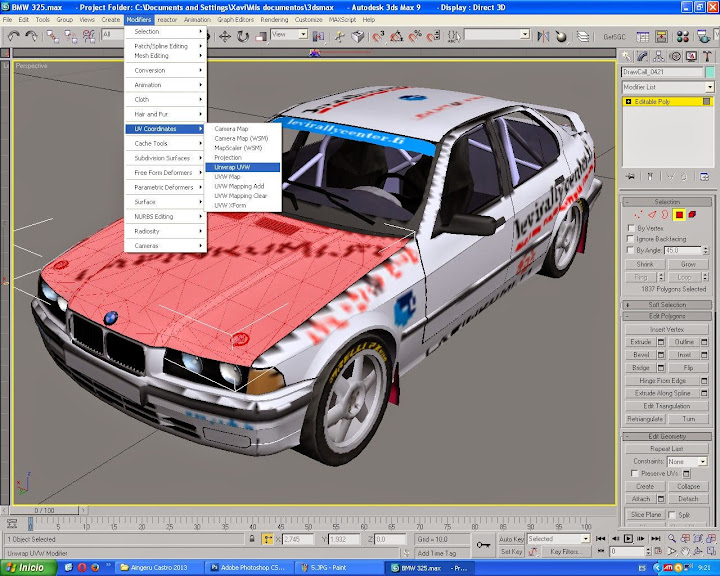Image resolution: width=720 pixels, height=576 pixels.
Task: Open the View reference coordinate dropdown
Action: coord(289,34)
